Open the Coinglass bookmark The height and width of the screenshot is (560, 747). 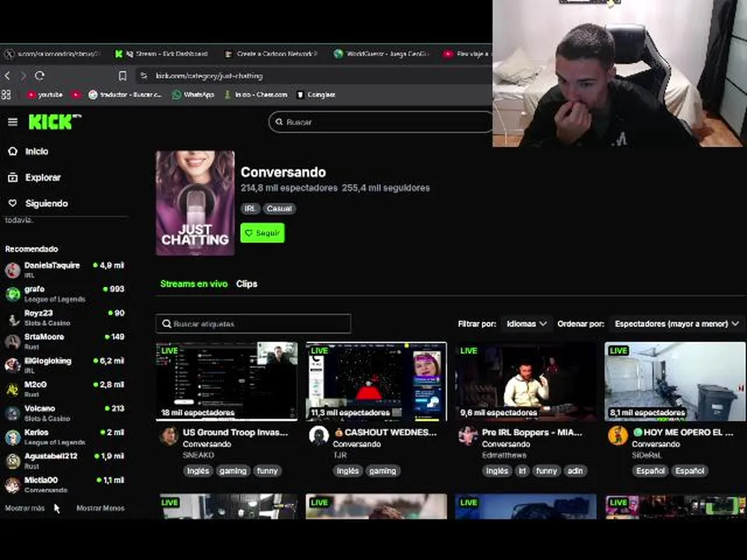click(317, 95)
